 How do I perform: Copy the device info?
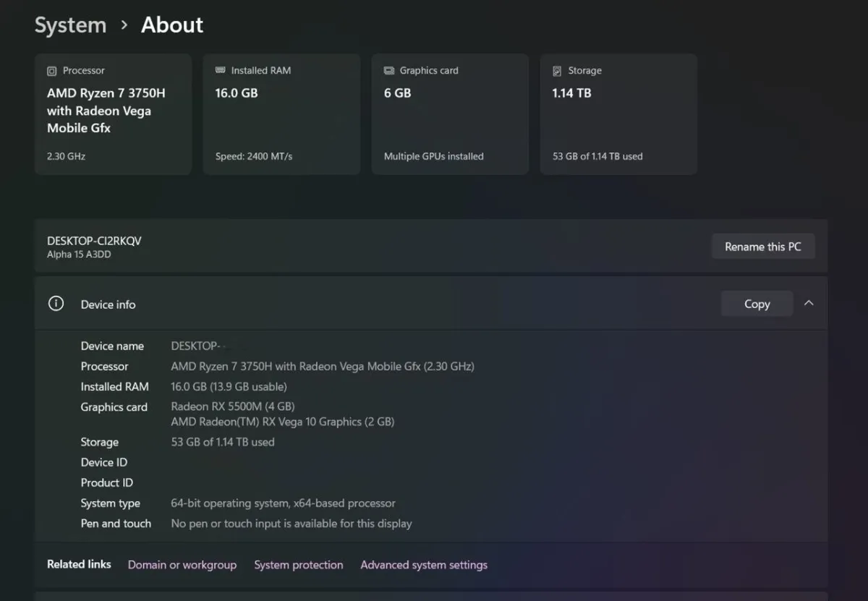tap(757, 304)
